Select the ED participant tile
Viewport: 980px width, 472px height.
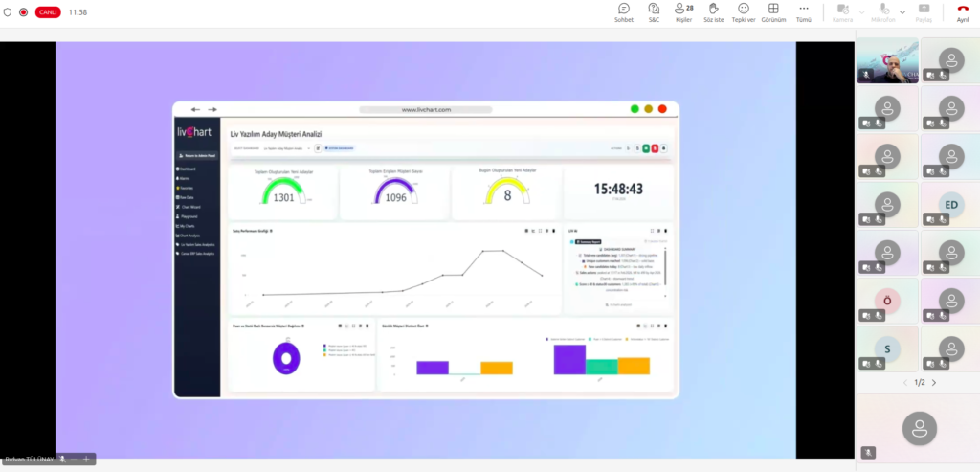pos(951,205)
